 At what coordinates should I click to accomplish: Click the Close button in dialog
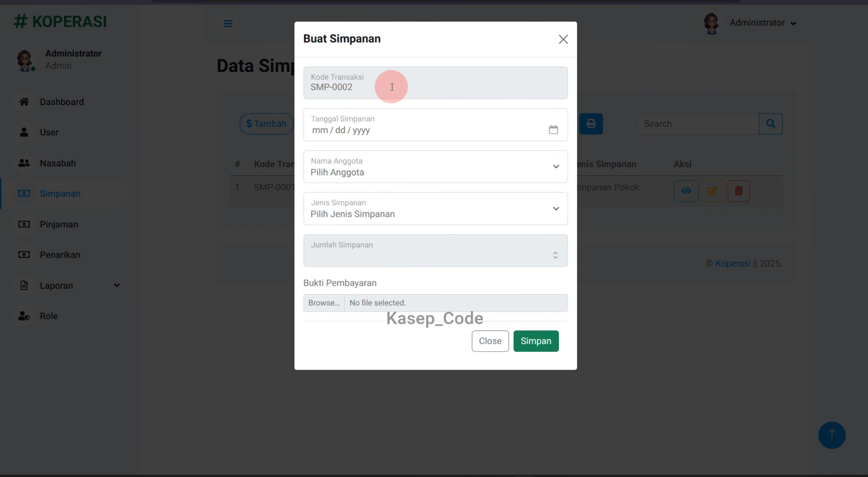coord(490,341)
